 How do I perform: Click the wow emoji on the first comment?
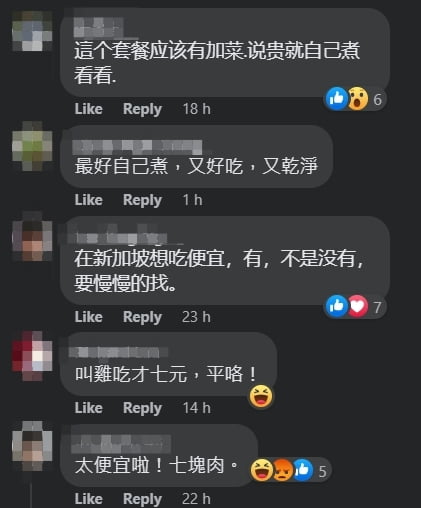click(x=358, y=99)
